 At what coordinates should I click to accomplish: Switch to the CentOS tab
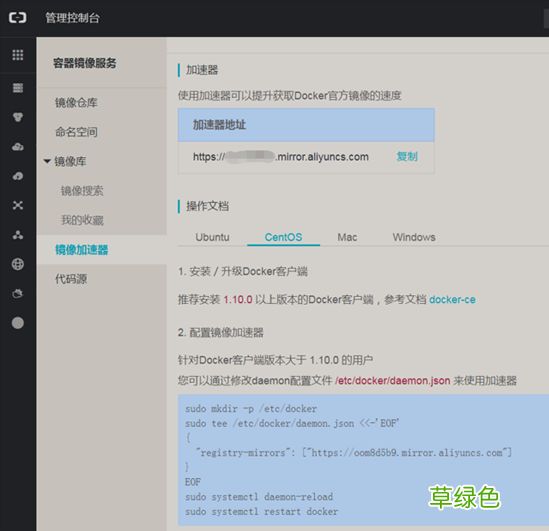pos(283,237)
